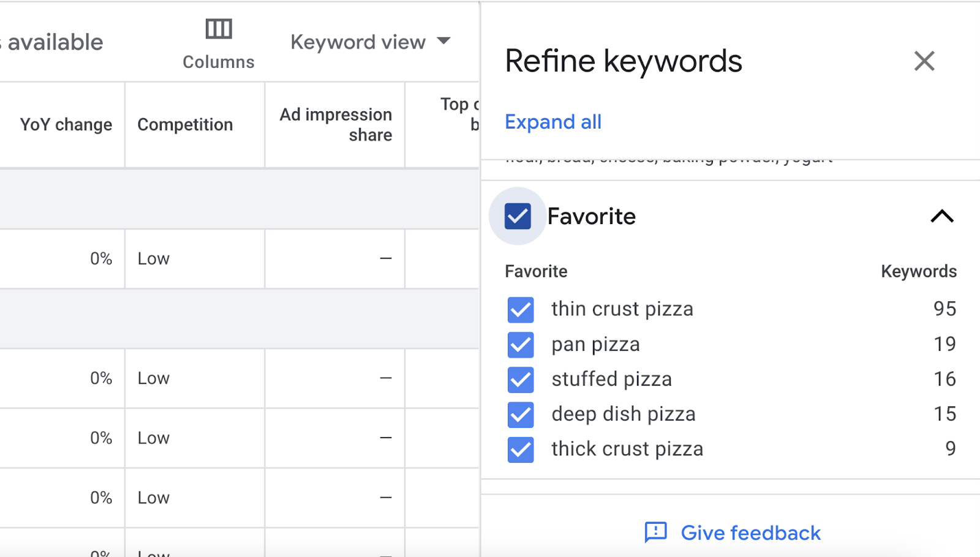Click the Give feedback button
980x557 pixels.
pos(750,533)
